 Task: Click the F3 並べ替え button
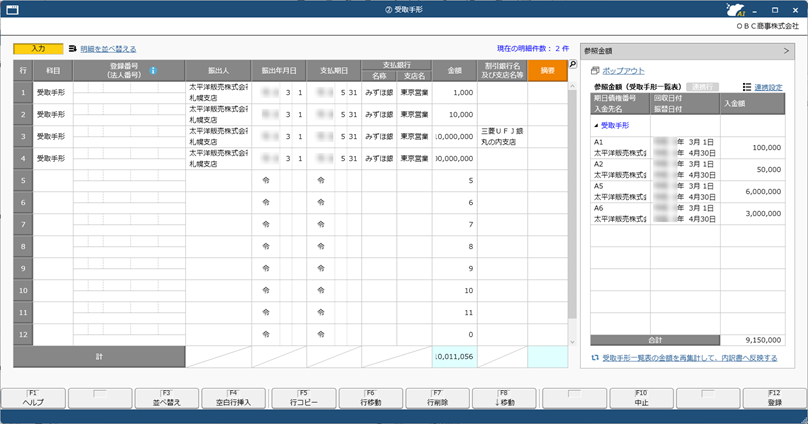pos(166,398)
